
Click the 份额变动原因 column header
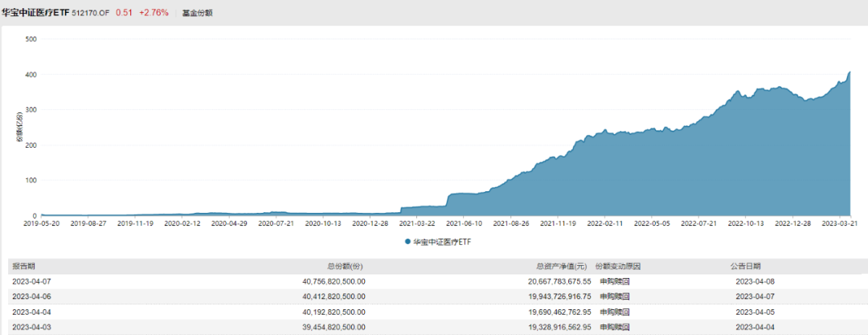coord(617,266)
